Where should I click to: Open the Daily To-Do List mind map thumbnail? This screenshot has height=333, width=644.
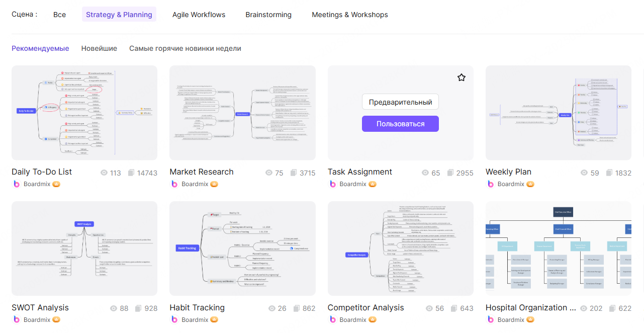pyautogui.click(x=84, y=113)
